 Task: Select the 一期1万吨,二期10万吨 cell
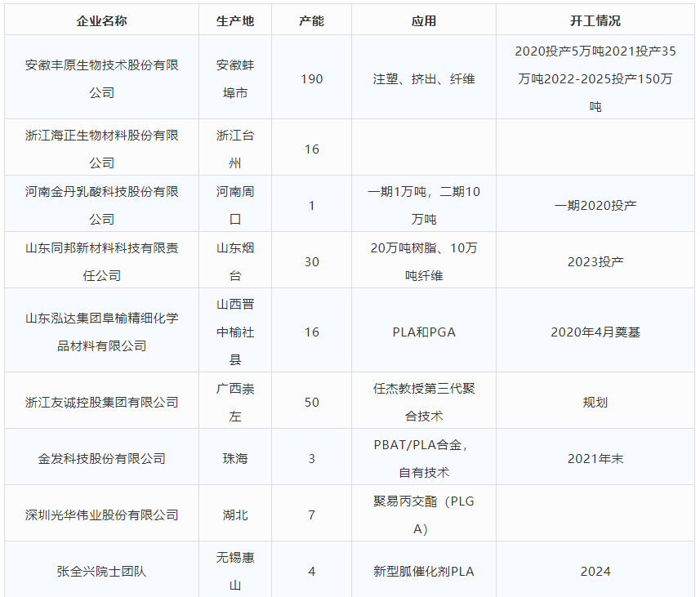424,205
